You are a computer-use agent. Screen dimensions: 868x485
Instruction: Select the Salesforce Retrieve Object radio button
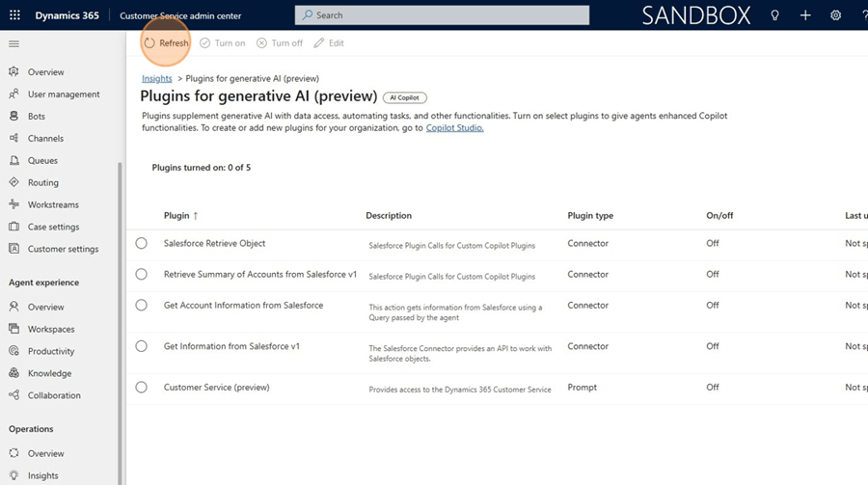(142, 244)
